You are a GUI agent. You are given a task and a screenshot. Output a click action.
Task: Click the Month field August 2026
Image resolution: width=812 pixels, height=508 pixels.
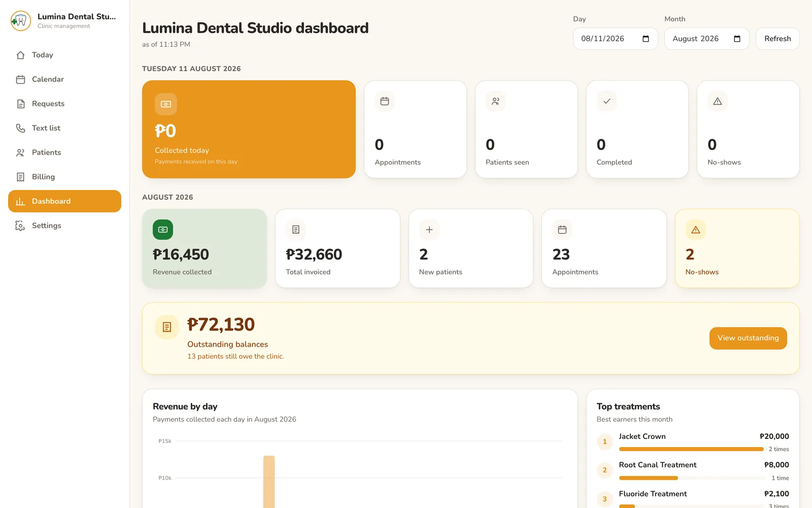coord(706,39)
